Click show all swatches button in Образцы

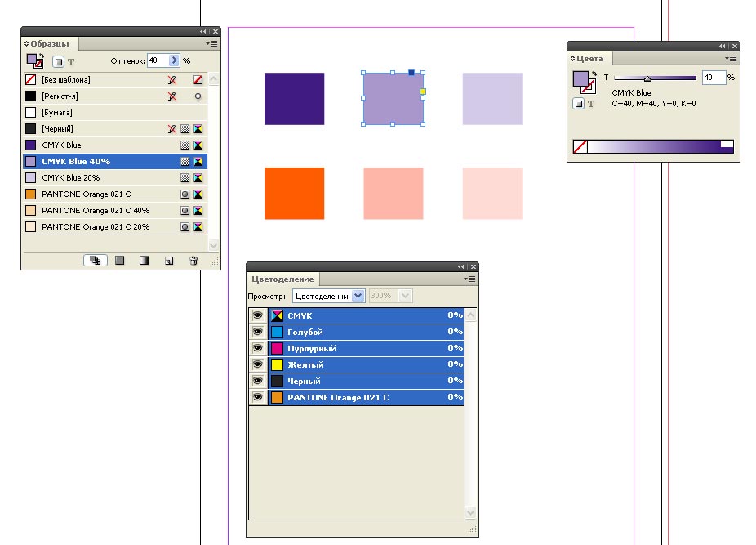point(95,261)
